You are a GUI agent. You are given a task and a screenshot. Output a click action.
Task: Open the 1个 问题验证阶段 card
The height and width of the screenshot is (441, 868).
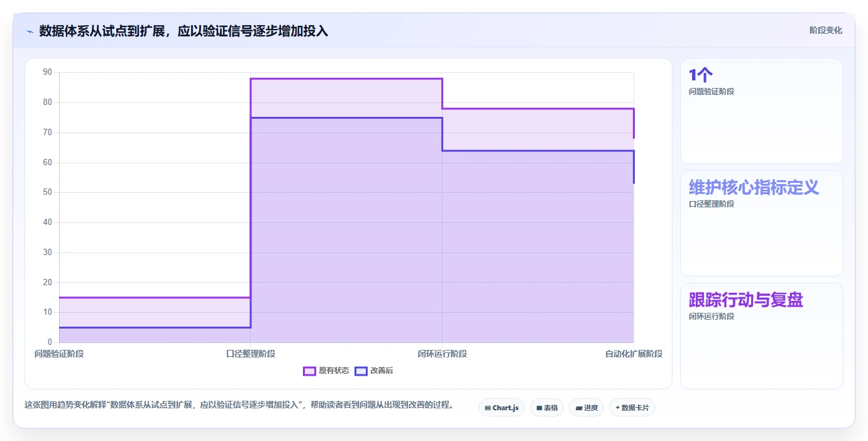761,111
